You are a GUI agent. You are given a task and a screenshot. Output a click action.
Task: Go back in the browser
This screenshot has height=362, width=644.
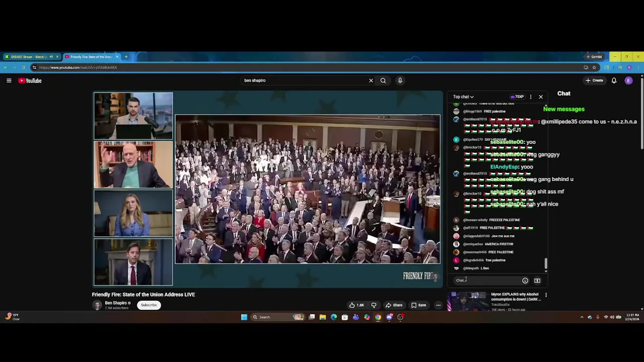(6, 67)
